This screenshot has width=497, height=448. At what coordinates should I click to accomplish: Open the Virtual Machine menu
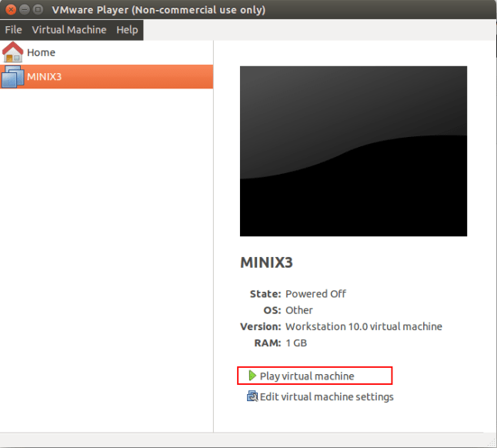point(69,30)
